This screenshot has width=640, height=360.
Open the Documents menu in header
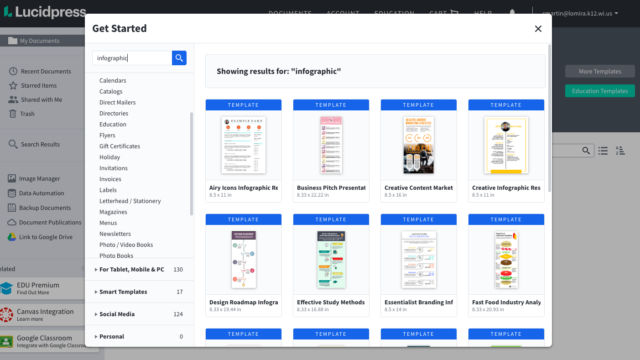pos(290,13)
